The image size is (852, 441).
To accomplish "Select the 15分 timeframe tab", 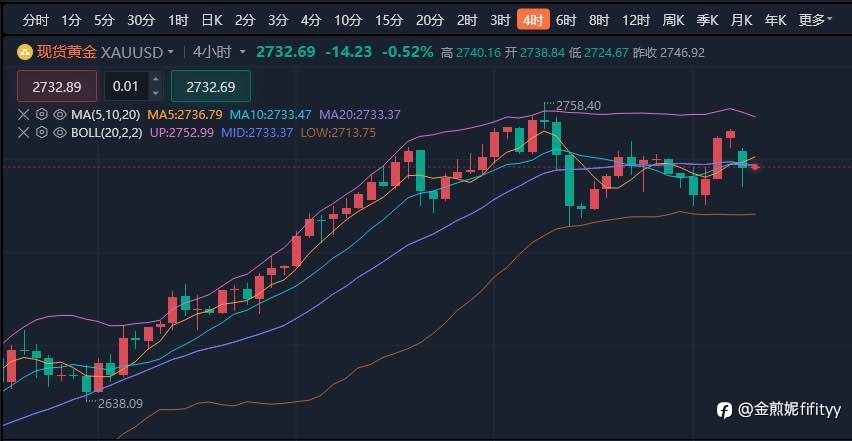I will pyautogui.click(x=389, y=21).
